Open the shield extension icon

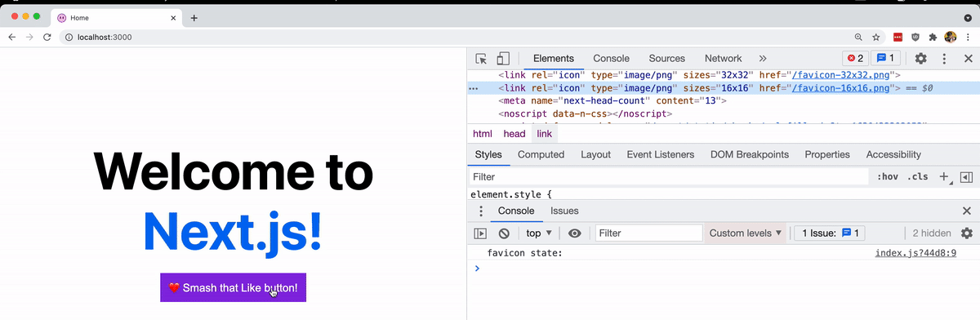[x=915, y=37]
